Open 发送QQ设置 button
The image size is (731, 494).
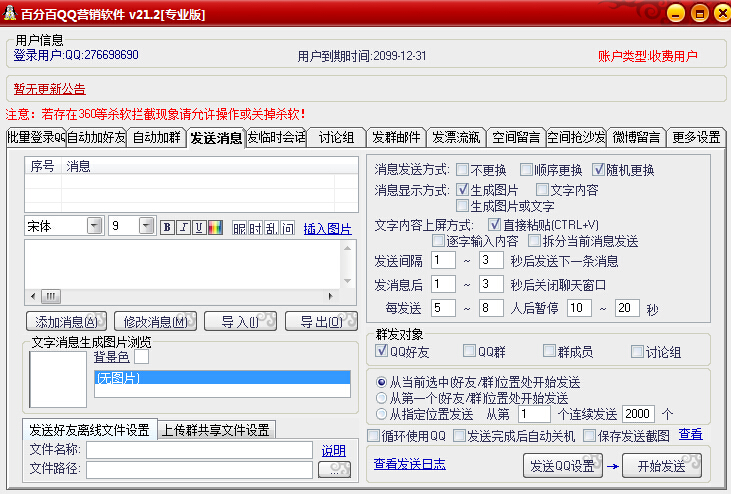(563, 466)
